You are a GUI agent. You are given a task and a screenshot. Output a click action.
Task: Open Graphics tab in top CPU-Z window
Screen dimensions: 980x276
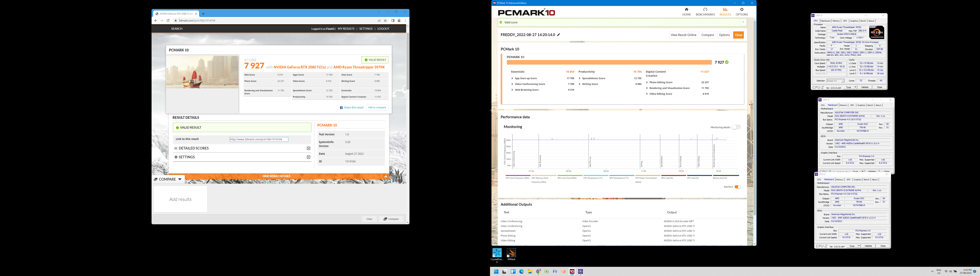pos(854,21)
